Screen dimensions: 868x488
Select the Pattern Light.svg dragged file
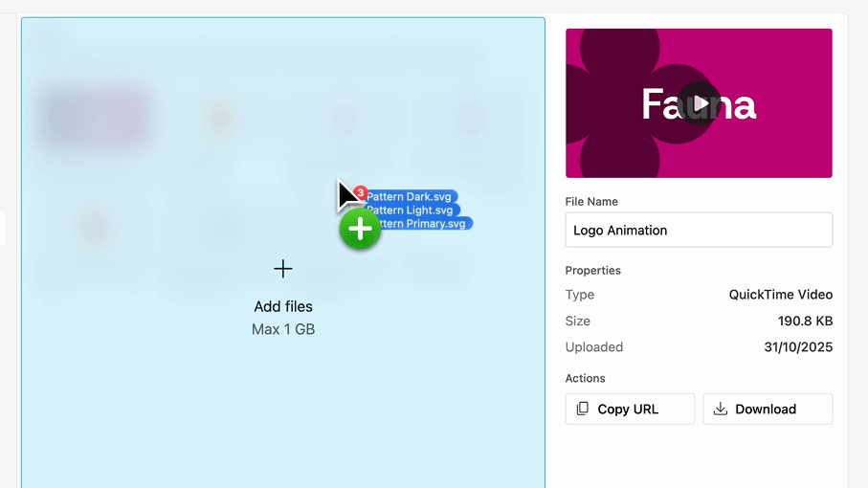(x=412, y=211)
